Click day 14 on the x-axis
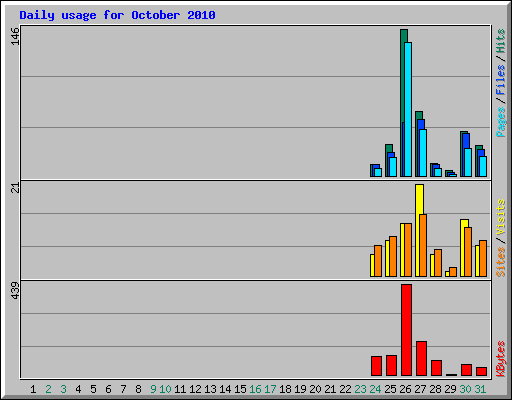Viewport: 512px width, 400px height. 225,389
